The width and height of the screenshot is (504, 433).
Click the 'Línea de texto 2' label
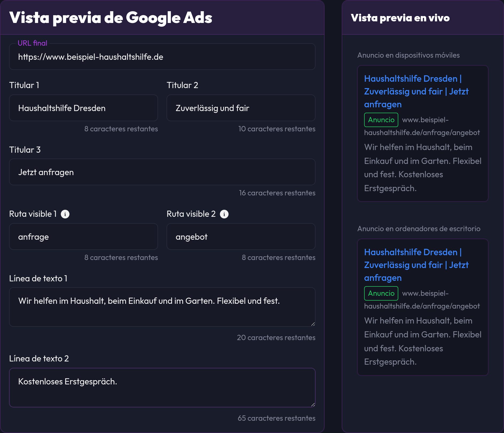(x=39, y=359)
